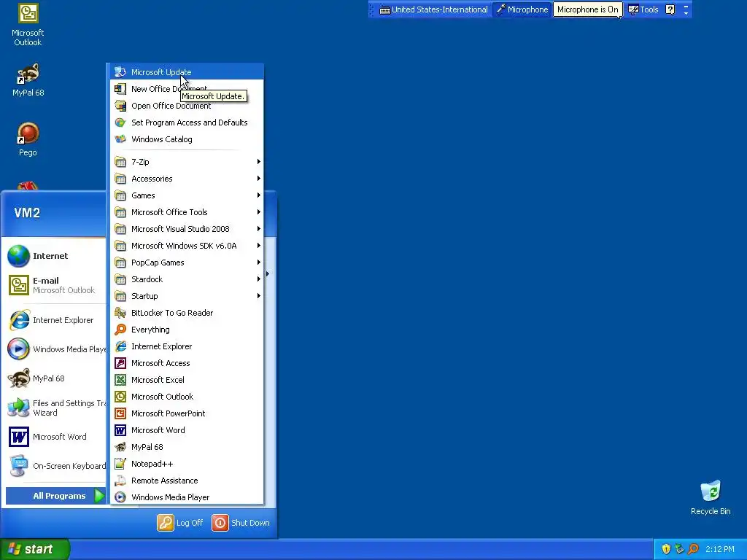Open Windows Catalog
This screenshot has height=560, width=747.
click(x=187, y=139)
